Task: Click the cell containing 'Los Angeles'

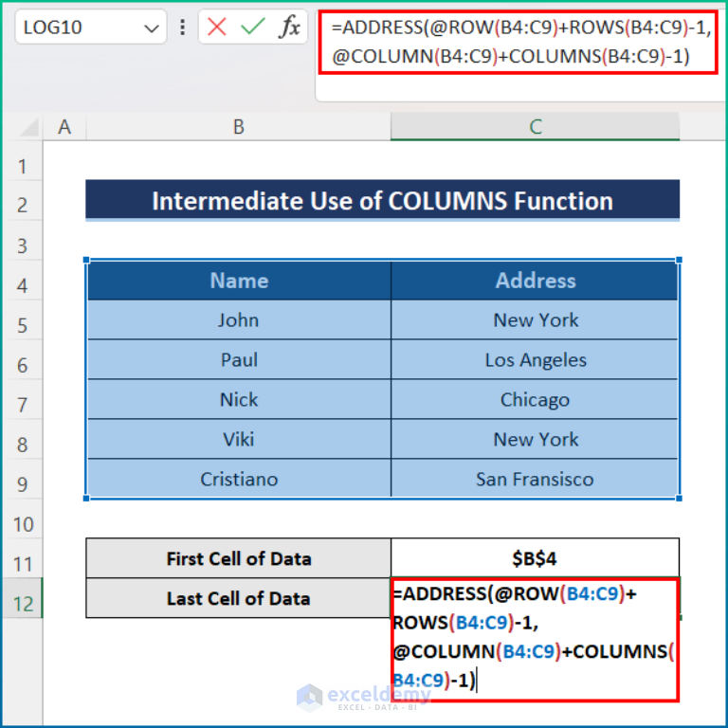Action: [x=535, y=360]
